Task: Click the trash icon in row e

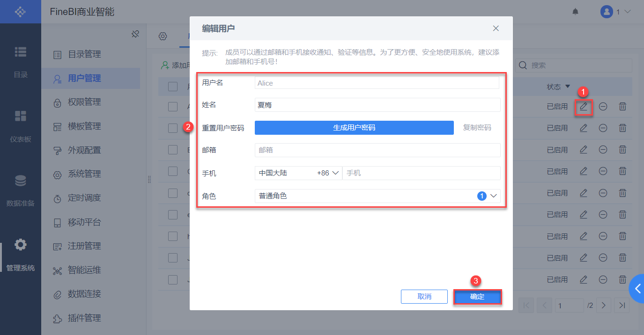Action: click(x=622, y=214)
